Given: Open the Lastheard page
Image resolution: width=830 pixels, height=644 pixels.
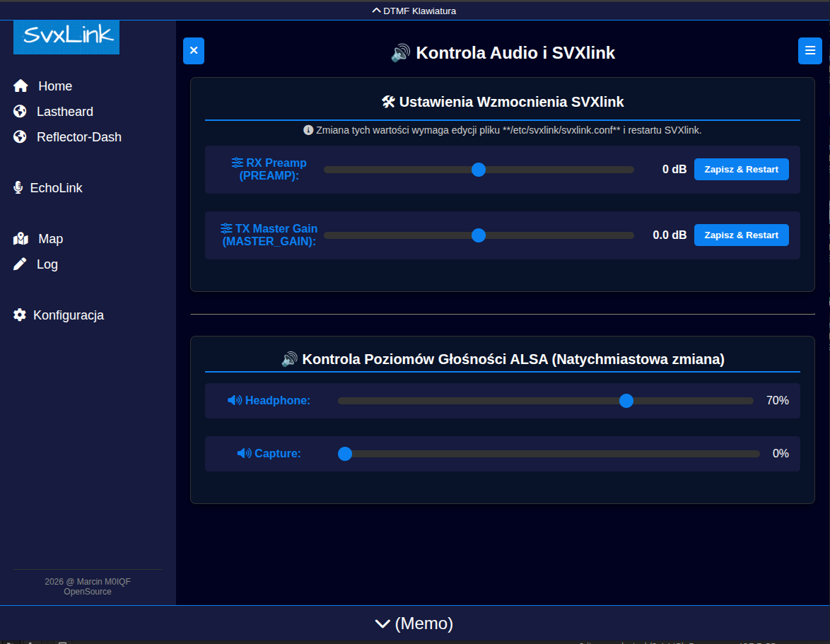Looking at the screenshot, I should coord(64,112).
